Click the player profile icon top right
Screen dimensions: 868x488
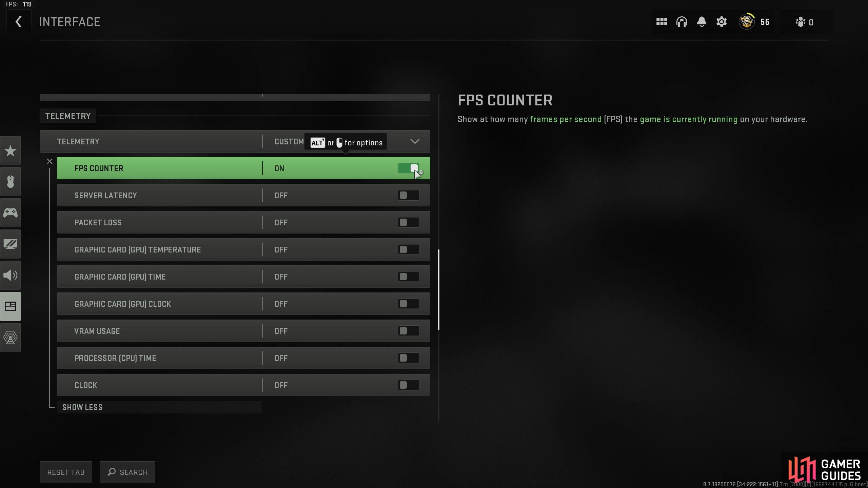coord(746,22)
